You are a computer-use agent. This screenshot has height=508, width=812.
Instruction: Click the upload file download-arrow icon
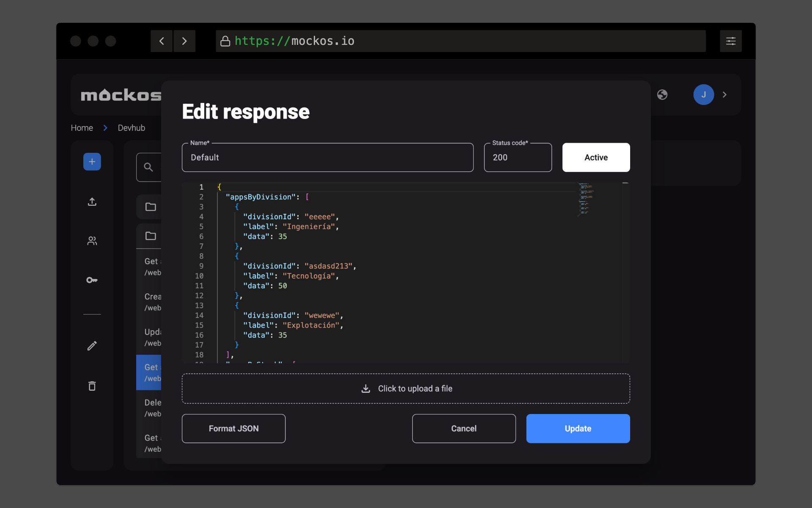(x=366, y=389)
